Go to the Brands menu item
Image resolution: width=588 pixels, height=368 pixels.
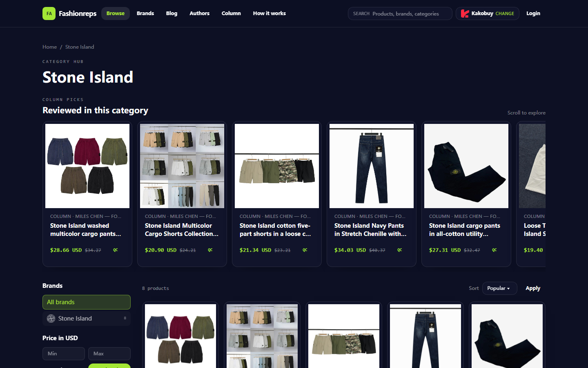coord(145,13)
